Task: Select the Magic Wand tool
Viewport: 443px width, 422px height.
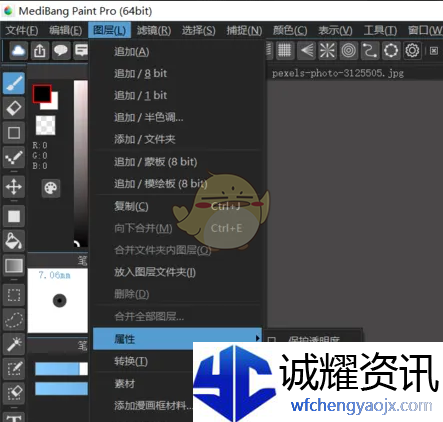Action: (x=14, y=344)
